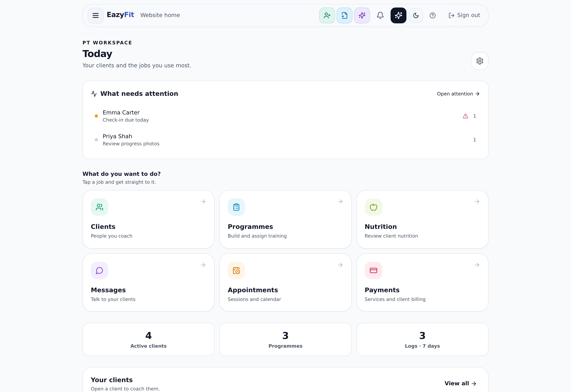Click the dark sparkle assistant button
Image resolution: width=571 pixels, height=392 pixels.
click(x=398, y=15)
